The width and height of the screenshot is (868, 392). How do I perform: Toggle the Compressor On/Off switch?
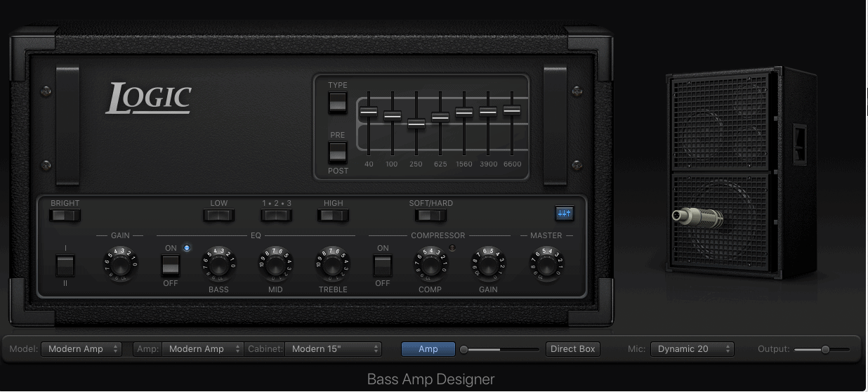[382, 266]
